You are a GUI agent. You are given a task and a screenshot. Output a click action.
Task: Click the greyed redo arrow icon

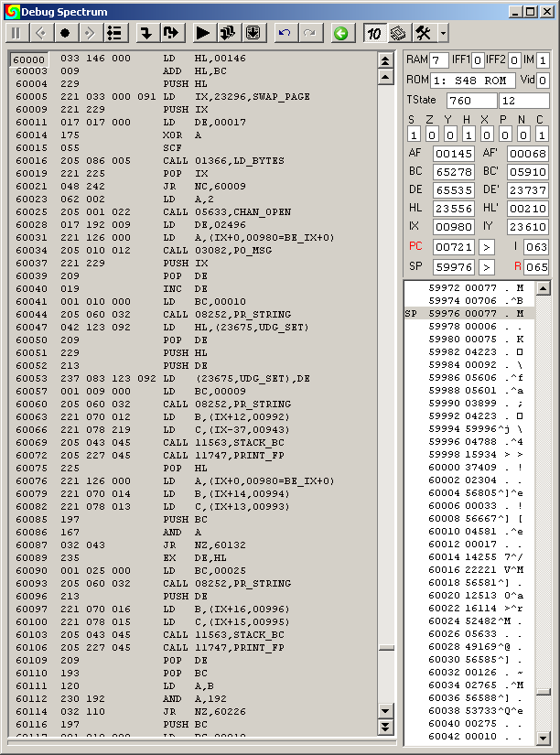tap(310, 33)
